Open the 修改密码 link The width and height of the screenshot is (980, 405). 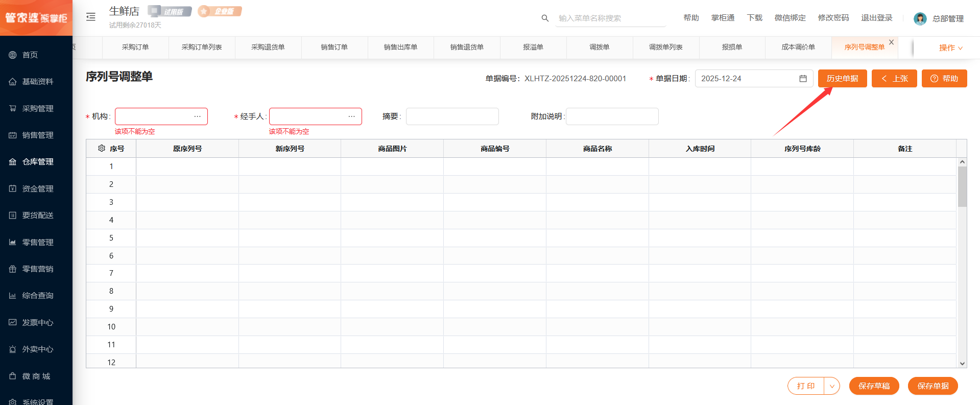(x=833, y=18)
